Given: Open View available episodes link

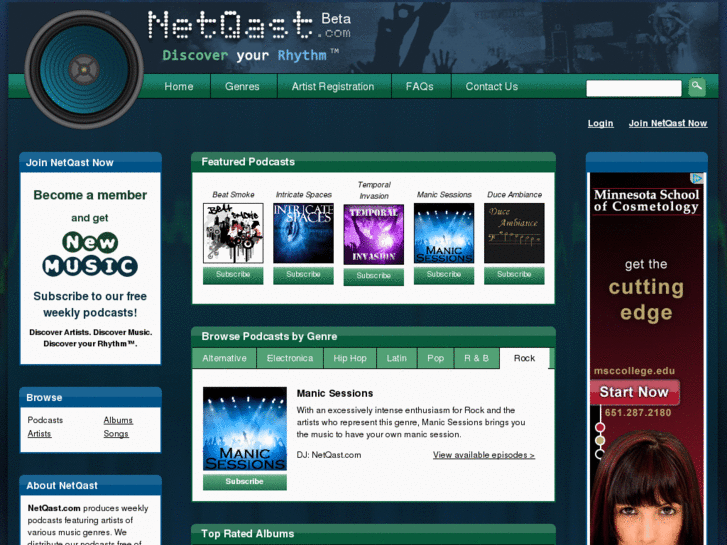Looking at the screenshot, I should click(x=484, y=455).
